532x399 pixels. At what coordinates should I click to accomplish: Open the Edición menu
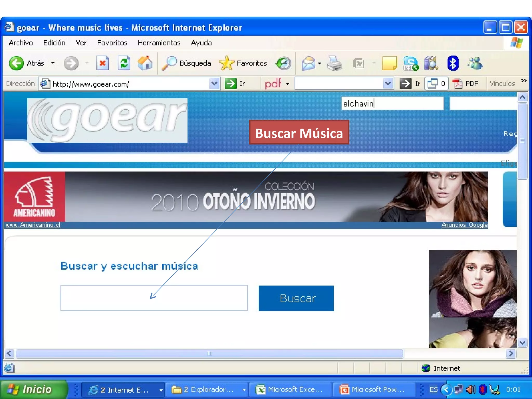click(54, 43)
